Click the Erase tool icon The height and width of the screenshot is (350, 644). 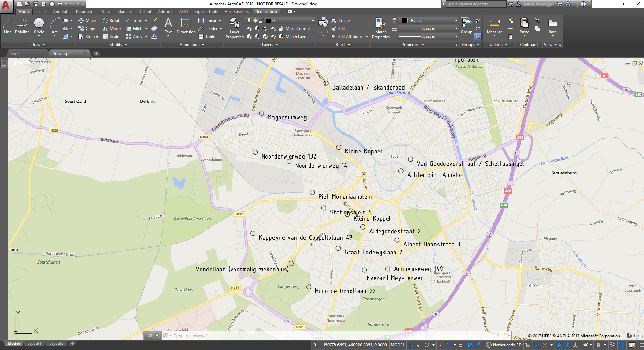pos(154,21)
